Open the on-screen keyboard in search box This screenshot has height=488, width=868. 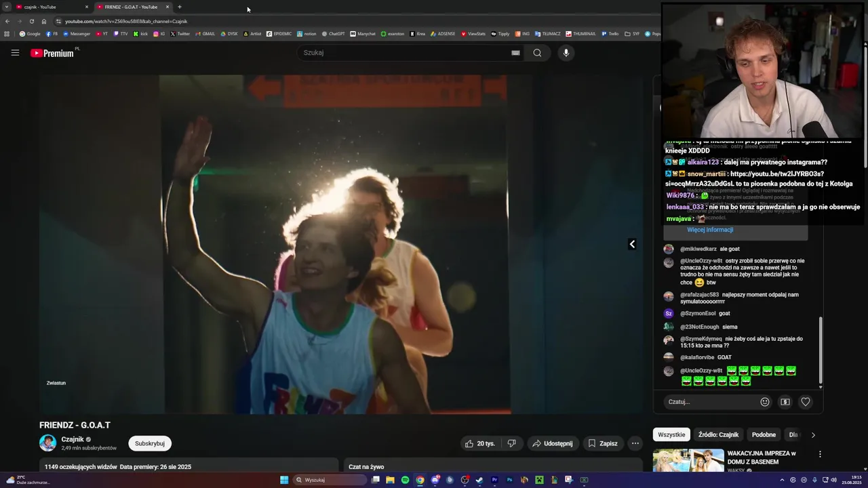pyautogui.click(x=515, y=53)
